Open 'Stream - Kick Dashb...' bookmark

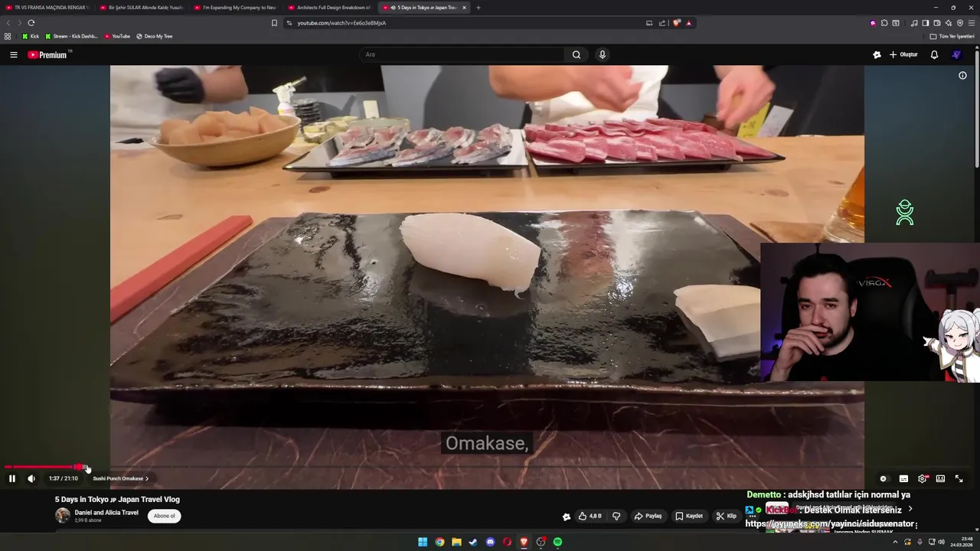pyautogui.click(x=71, y=36)
